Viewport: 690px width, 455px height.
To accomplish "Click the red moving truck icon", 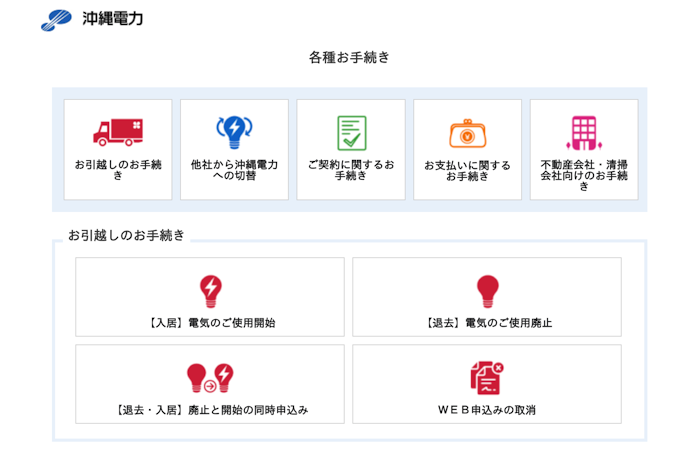I will pos(118,132).
